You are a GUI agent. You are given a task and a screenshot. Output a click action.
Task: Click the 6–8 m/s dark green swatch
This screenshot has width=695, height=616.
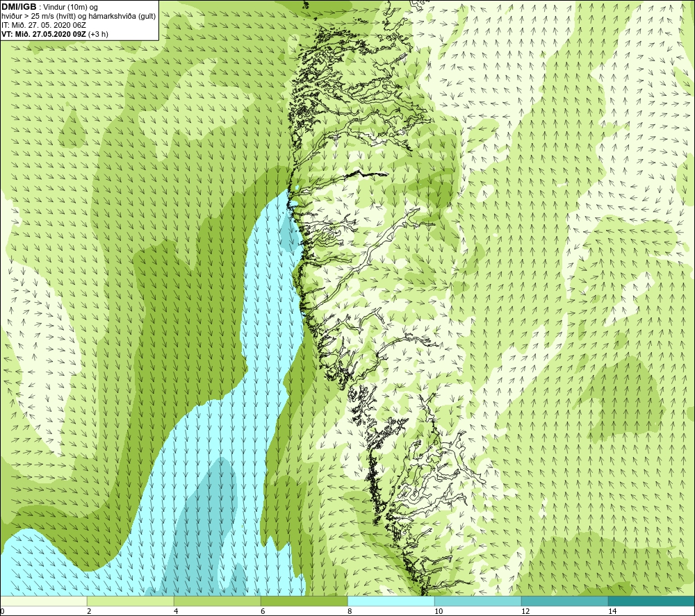[304, 601]
